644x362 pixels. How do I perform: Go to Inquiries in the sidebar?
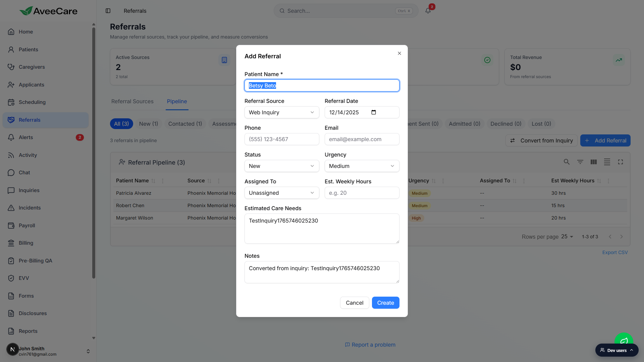point(45,190)
